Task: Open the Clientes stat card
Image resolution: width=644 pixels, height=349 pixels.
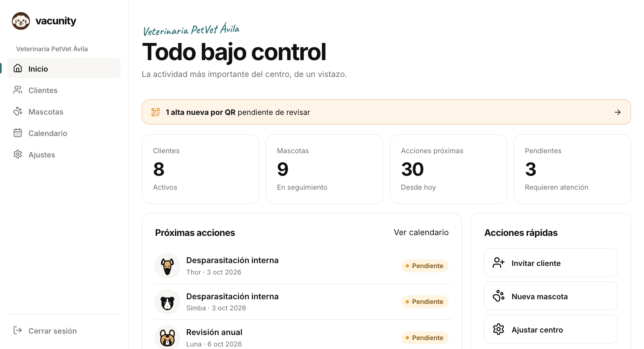Action: [200, 169]
